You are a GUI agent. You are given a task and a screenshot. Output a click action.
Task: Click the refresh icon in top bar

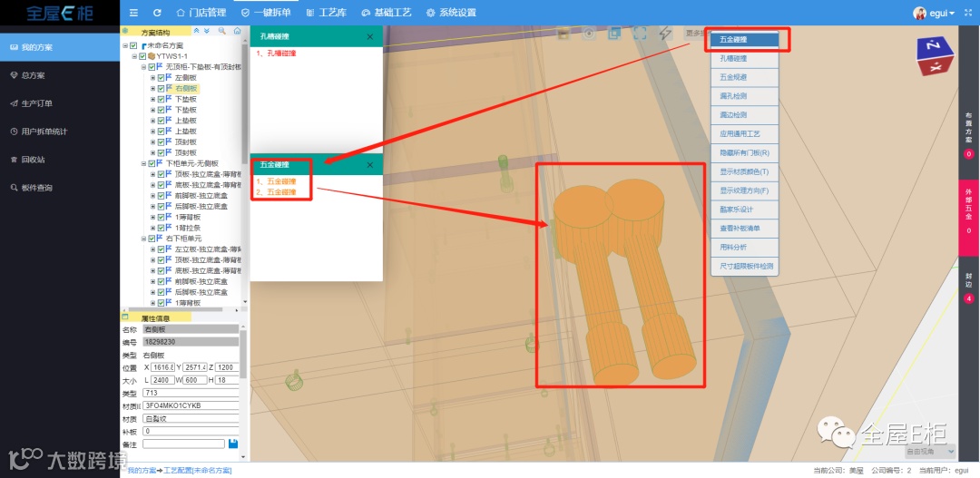coord(157,13)
